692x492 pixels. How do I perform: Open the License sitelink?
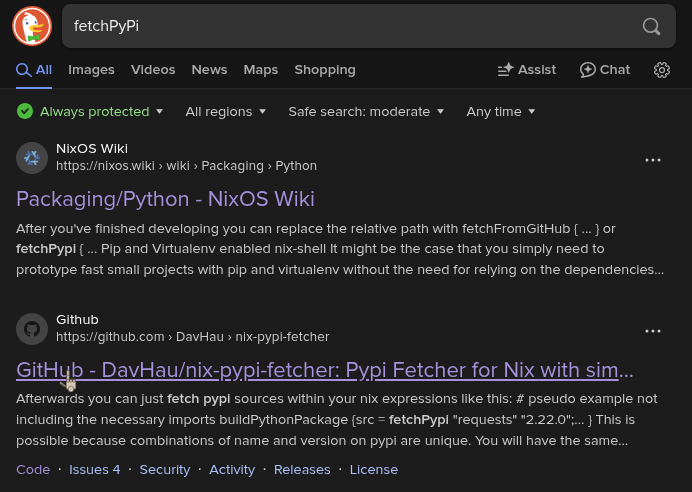[x=374, y=469]
